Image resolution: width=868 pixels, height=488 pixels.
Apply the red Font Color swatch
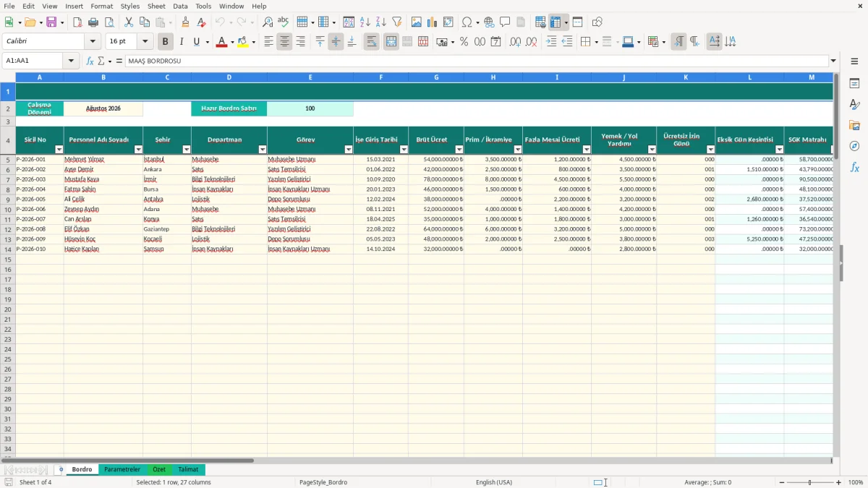(x=221, y=42)
